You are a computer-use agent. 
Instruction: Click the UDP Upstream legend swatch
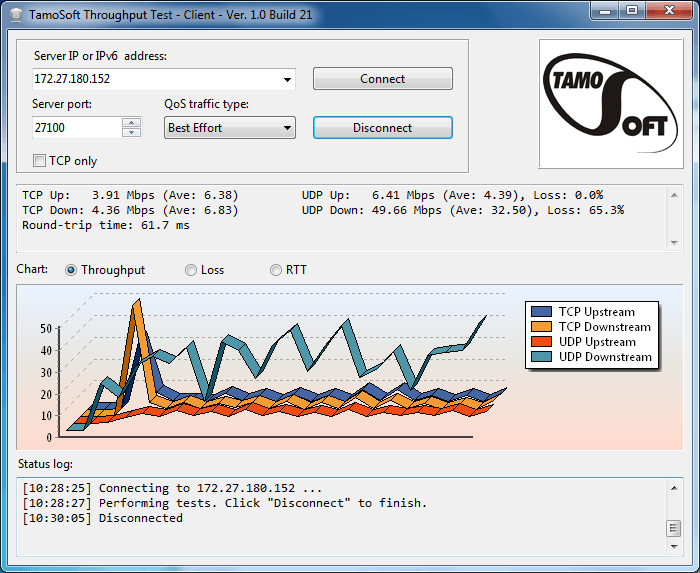[541, 341]
